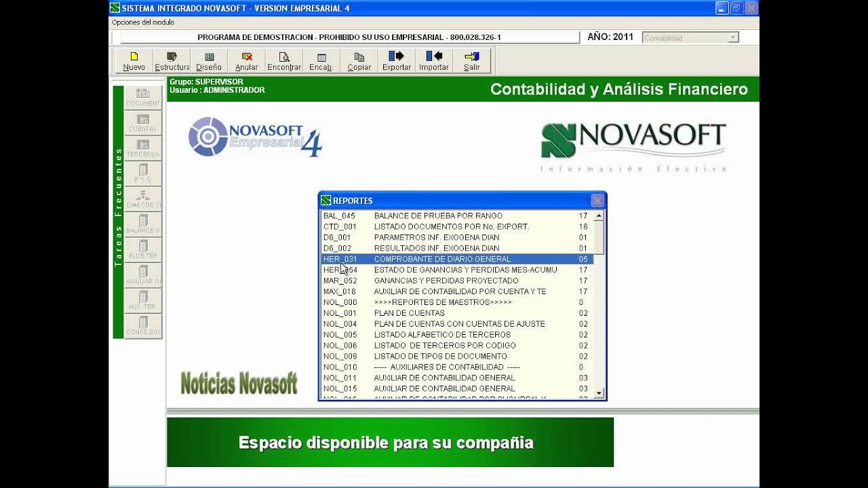Click the Noticias Novasoft heading

coord(239,383)
